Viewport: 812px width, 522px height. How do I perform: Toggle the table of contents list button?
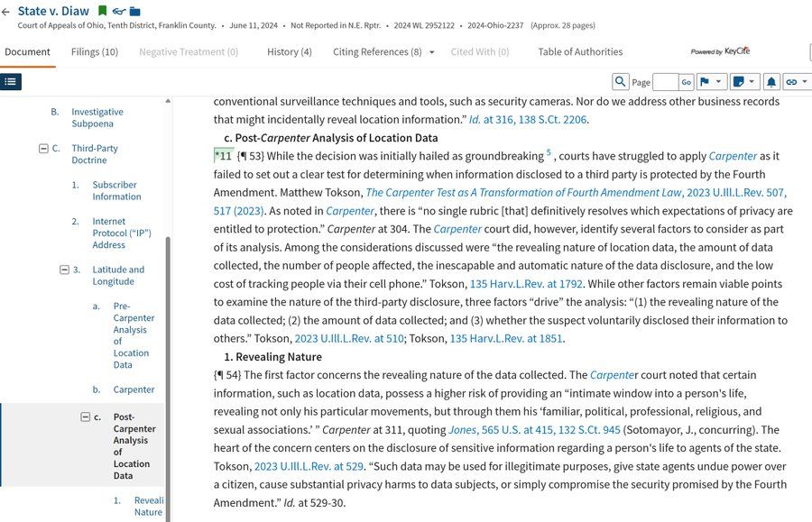(x=10, y=82)
